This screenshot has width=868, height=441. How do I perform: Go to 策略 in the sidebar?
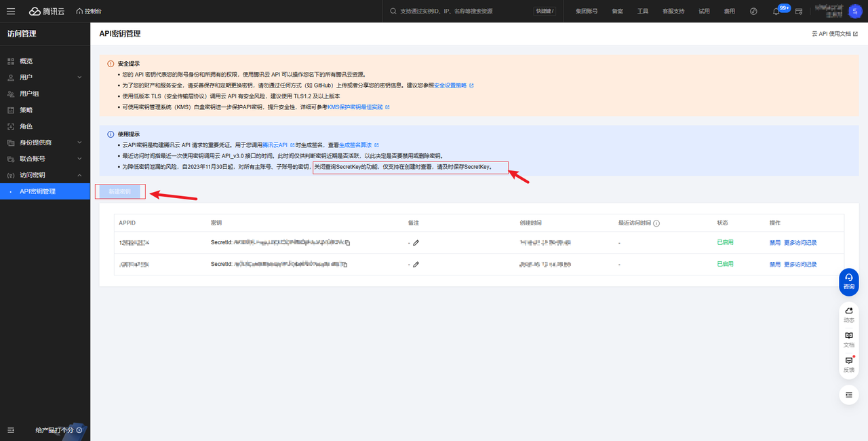26,110
